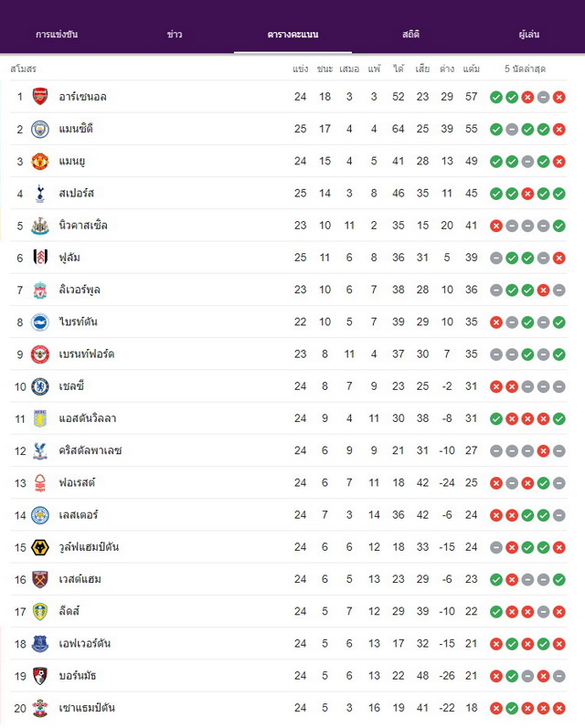The width and height of the screenshot is (585, 728).
Task: Click the แต้ม points column header
Action: coord(471,69)
